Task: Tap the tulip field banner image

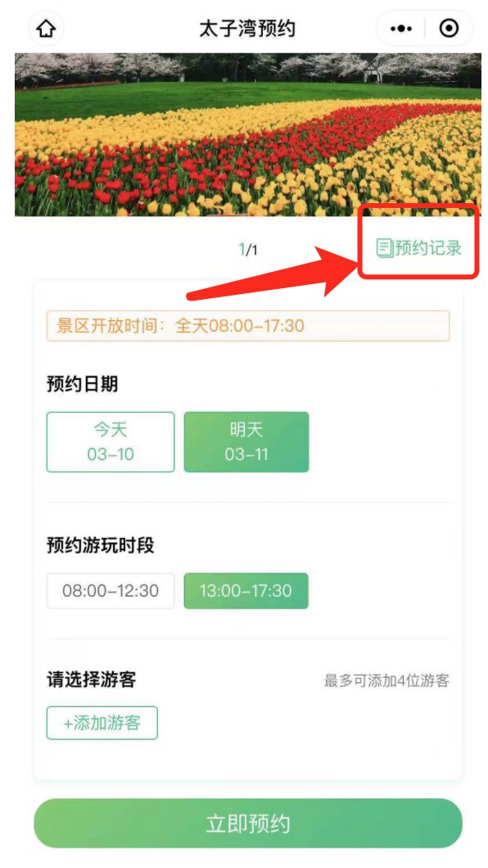Action: coord(248,134)
